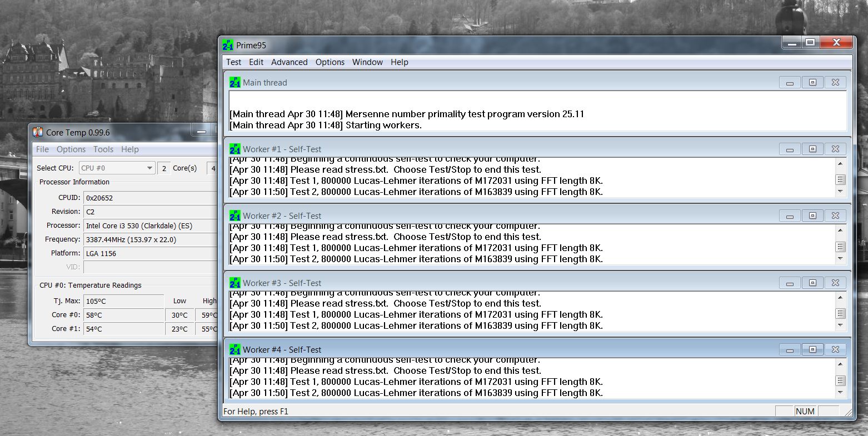Click the CPUID field 0x20652
Screen dimensions: 868x436
[x=150, y=197]
